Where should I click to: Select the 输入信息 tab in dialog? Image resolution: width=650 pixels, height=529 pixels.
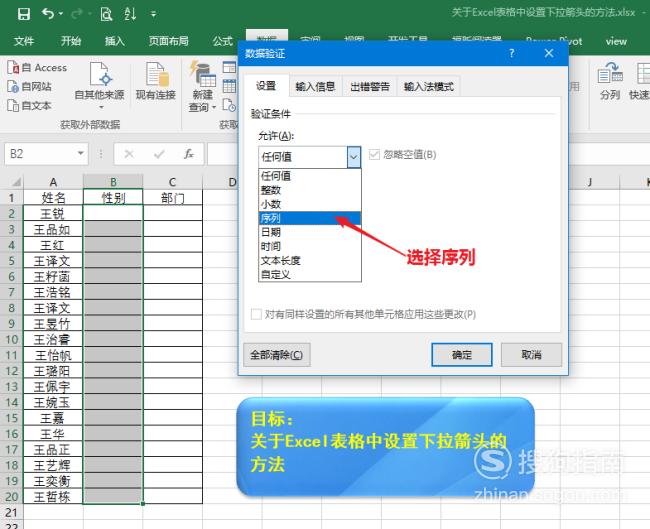315,87
